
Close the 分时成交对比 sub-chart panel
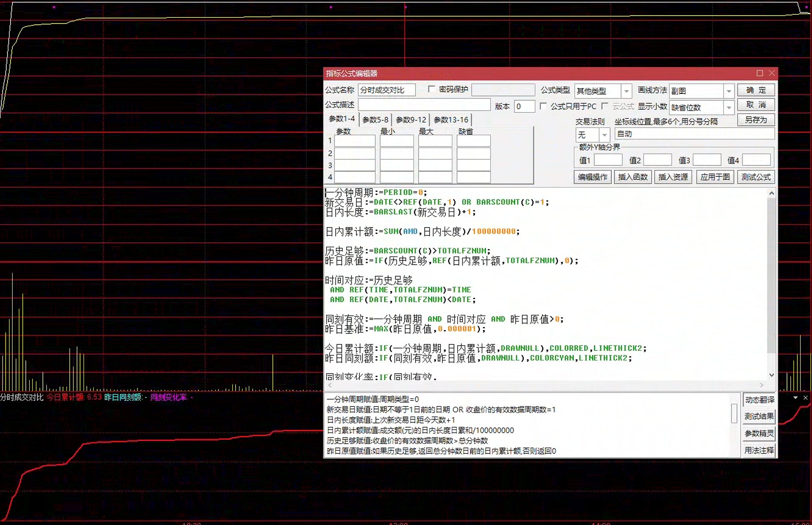click(x=805, y=398)
